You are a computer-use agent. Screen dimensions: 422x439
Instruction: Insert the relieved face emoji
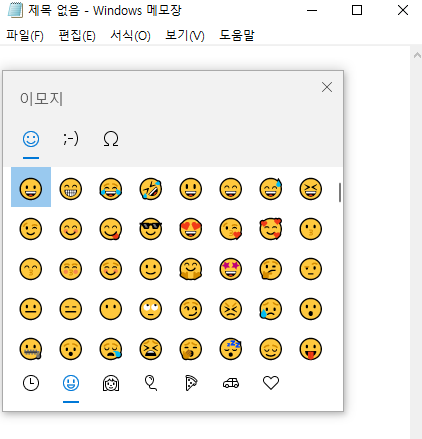271,349
